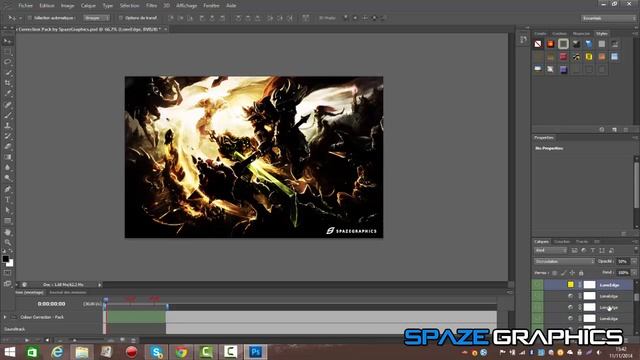Open the status bar document info arrow
640x360 pixels.
point(99,284)
